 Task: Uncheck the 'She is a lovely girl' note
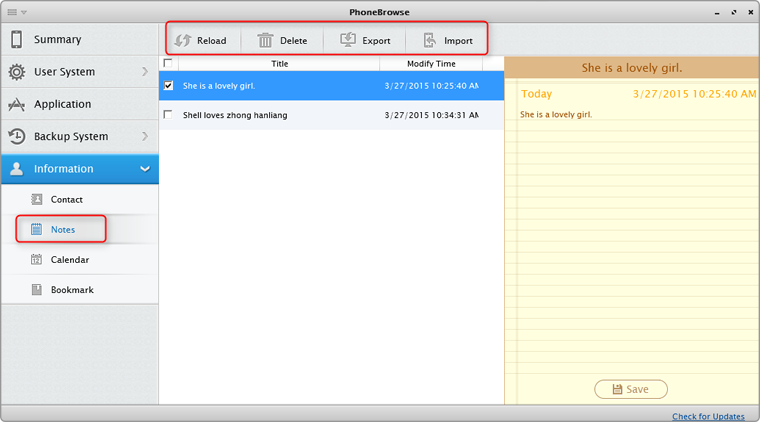point(168,86)
